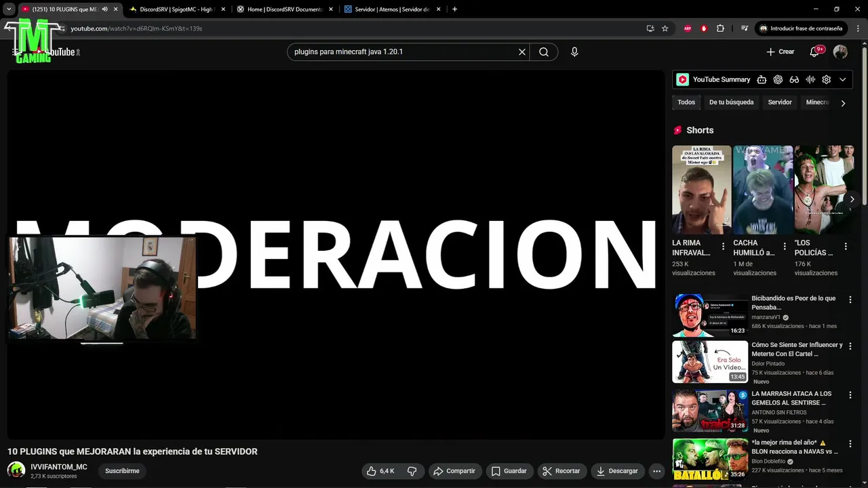Close the DiscordSRV SpigotMC tab
This screenshot has width=868, height=488.
223,9
